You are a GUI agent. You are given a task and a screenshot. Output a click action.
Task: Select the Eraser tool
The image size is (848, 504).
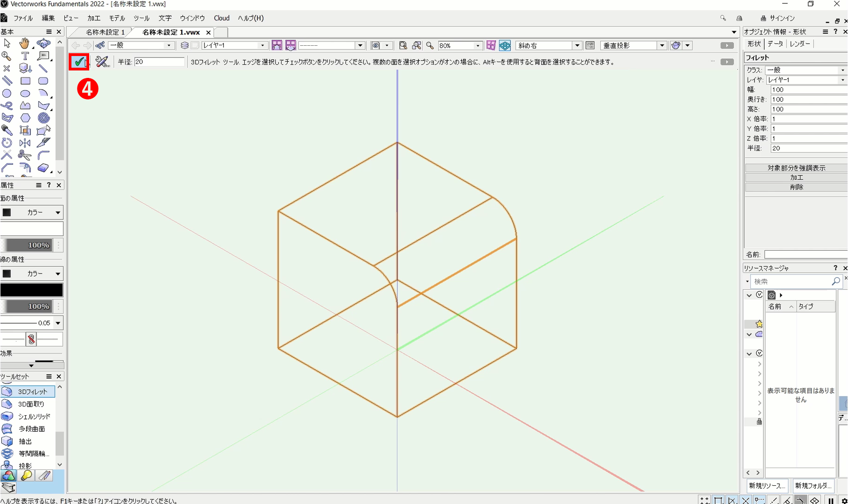click(43, 168)
